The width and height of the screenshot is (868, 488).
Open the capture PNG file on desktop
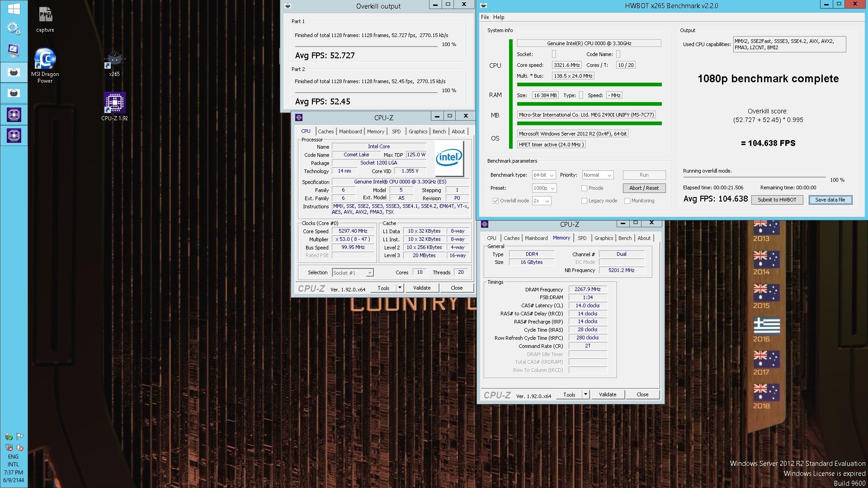click(x=45, y=19)
